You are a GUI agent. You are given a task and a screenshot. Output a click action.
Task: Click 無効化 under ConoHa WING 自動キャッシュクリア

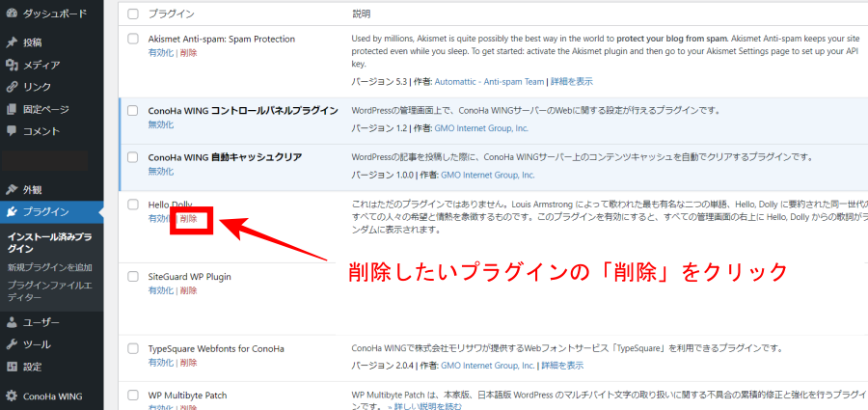point(160,171)
